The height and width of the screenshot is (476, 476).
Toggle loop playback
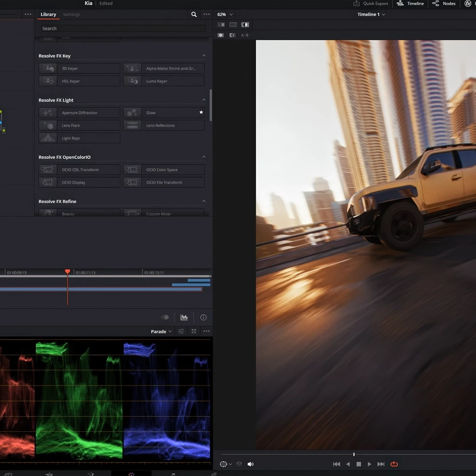[x=394, y=464]
